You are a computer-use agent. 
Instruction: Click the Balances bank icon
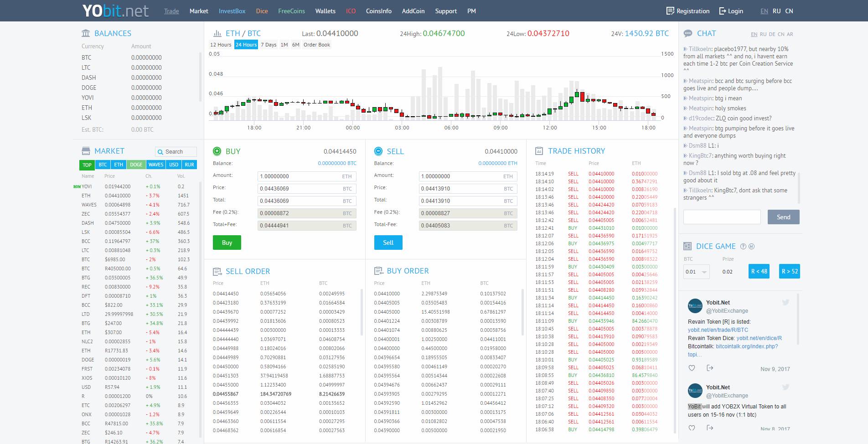click(x=86, y=33)
